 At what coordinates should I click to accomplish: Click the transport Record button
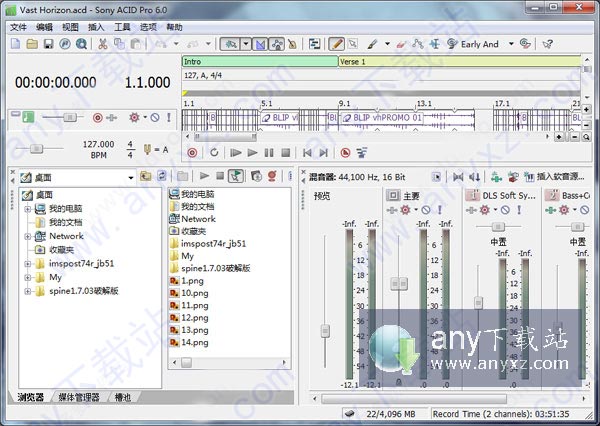192,153
